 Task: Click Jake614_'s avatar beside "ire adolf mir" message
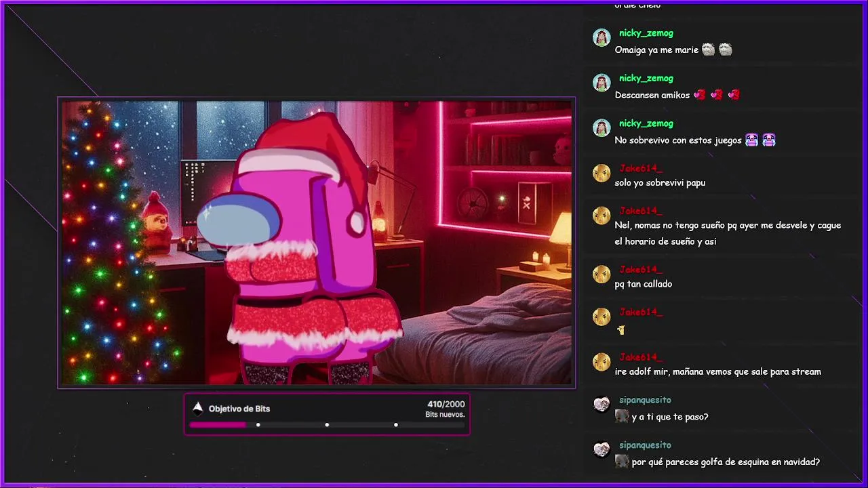click(601, 362)
